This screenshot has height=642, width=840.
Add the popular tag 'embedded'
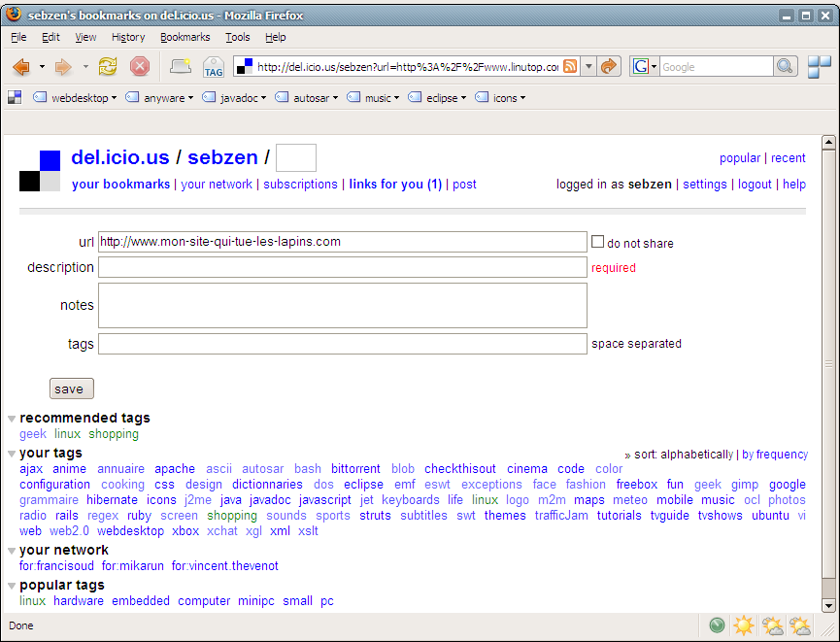coord(141,601)
